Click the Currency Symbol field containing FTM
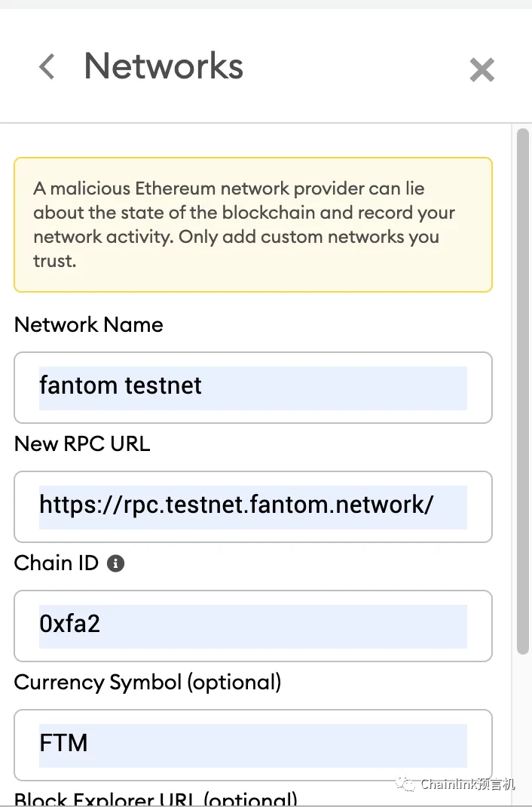The width and height of the screenshot is (532, 807). (252, 745)
